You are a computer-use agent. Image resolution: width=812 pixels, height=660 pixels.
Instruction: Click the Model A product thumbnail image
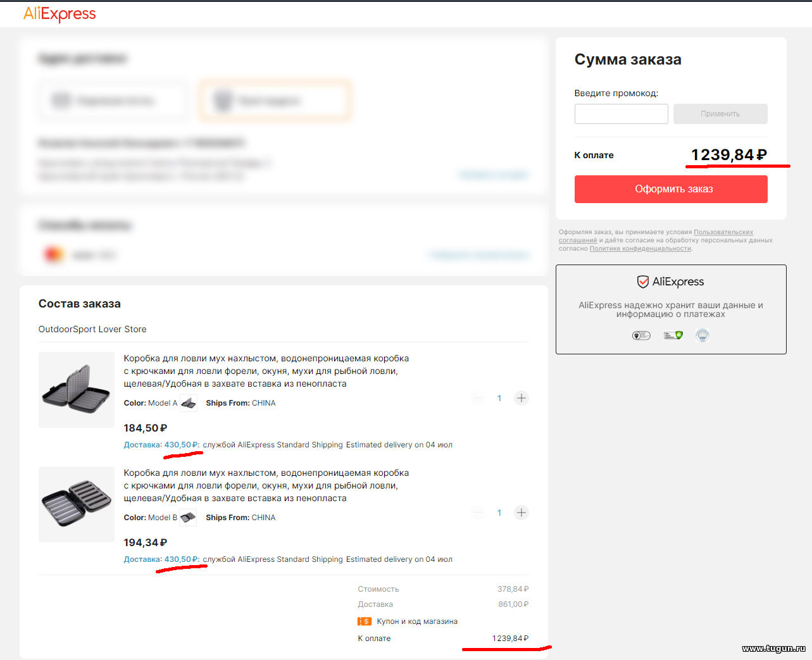[x=77, y=390]
